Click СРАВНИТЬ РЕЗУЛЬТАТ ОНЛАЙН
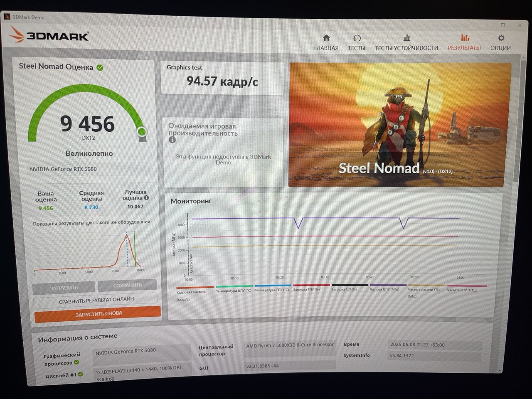This screenshot has width=532, height=399. (96, 300)
